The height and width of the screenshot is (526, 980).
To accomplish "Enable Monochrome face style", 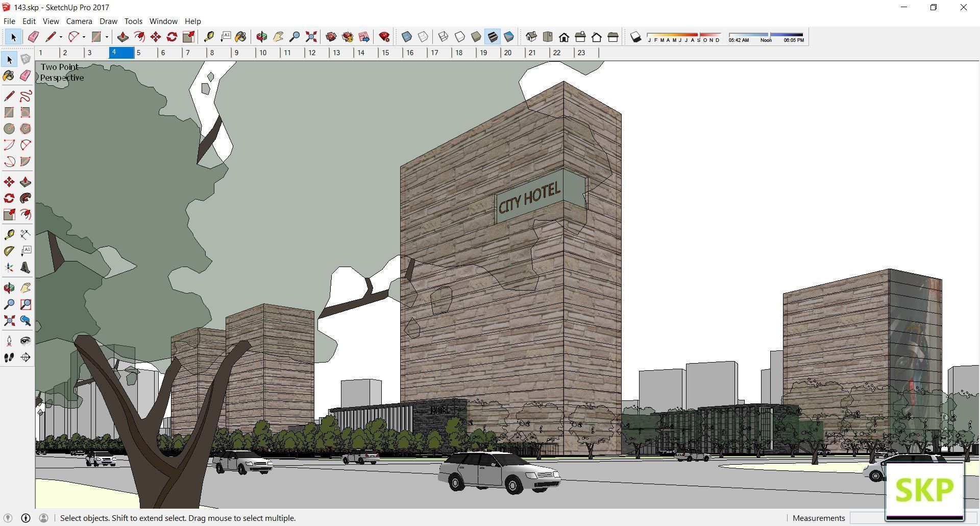I will point(509,37).
